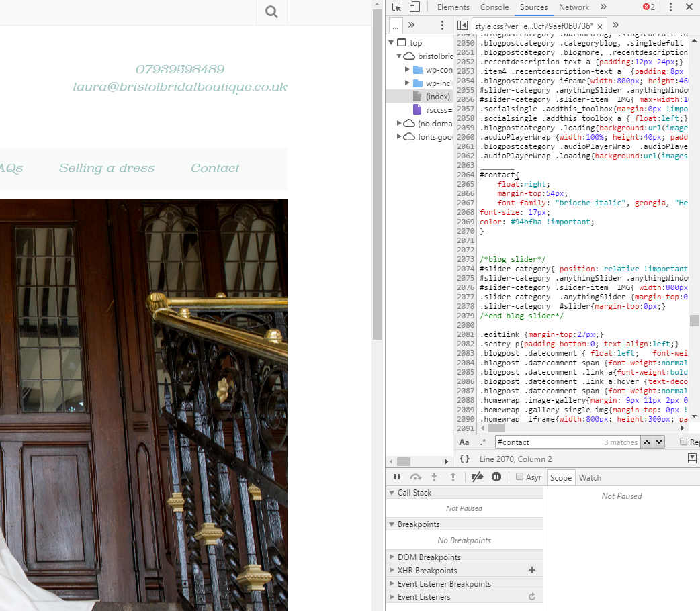This screenshot has height=611, width=700.
Task: Collapse the bristolbridal domain tree node
Action: coord(399,56)
